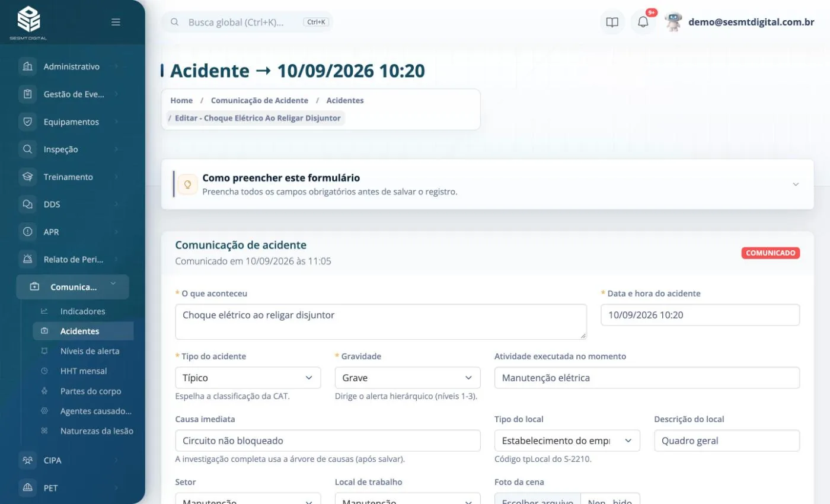
Task: Click the Atividade executada no momento field
Action: click(x=647, y=378)
